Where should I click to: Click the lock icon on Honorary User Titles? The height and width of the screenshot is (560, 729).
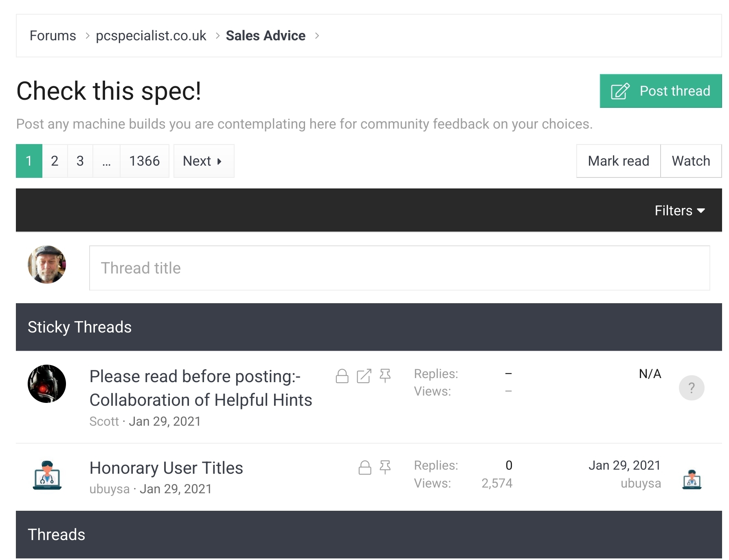point(365,468)
